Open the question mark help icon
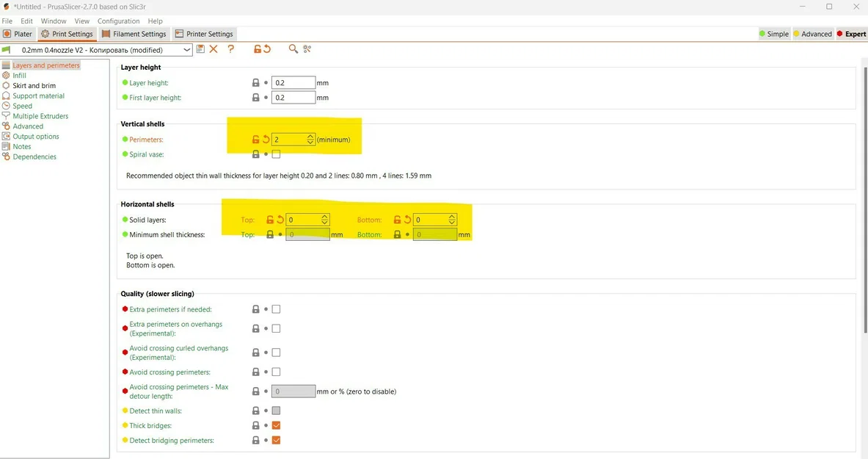 pos(231,49)
